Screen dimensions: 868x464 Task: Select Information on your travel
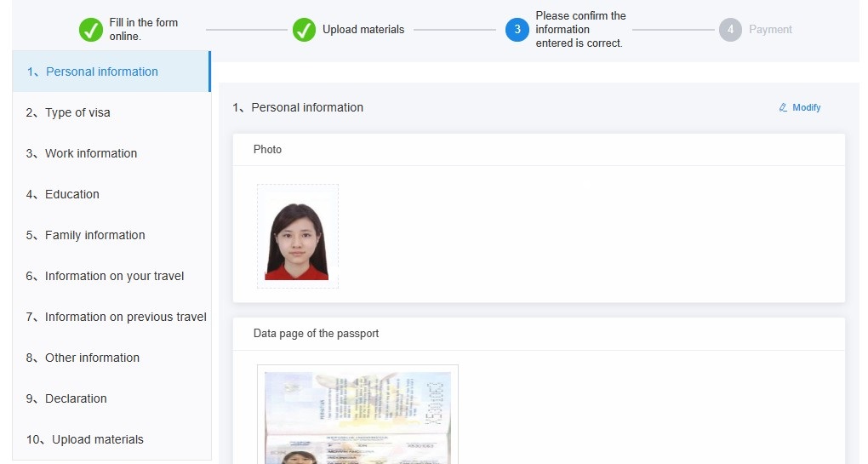[114, 276]
